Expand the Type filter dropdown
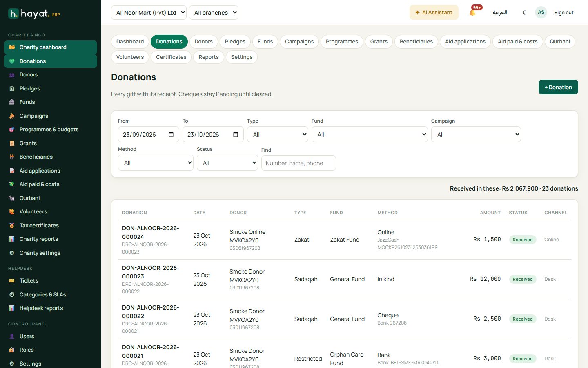 pyautogui.click(x=278, y=135)
